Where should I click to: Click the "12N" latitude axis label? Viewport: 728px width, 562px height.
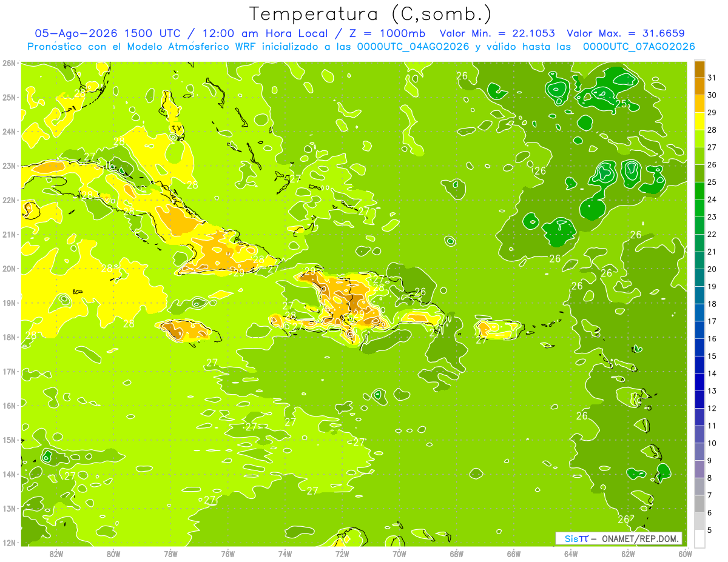9,543
